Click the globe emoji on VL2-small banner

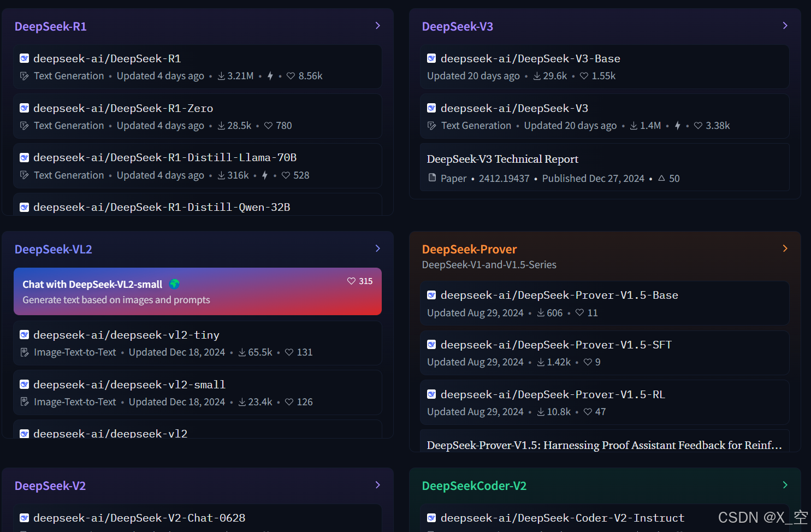(x=174, y=284)
